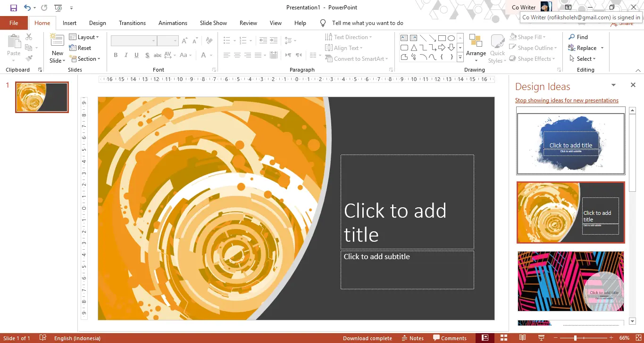644x343 pixels.
Task: Click Stop showing ideas for new presentations
Action: (567, 100)
